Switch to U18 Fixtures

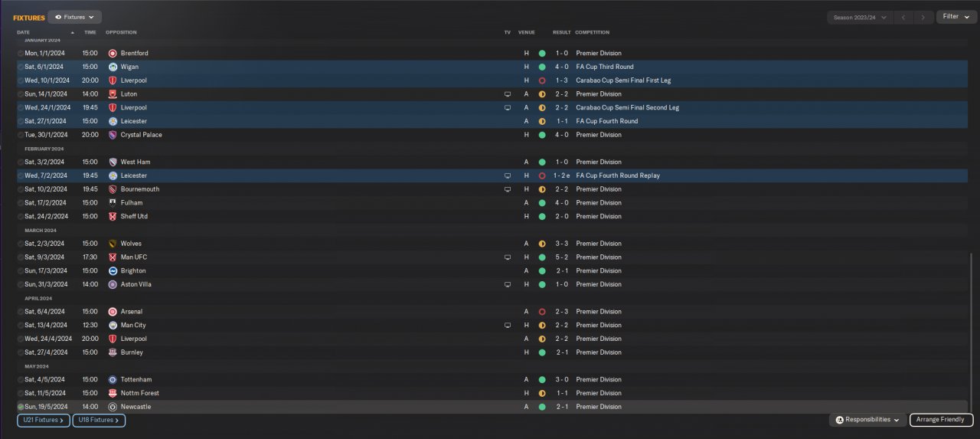(99, 420)
